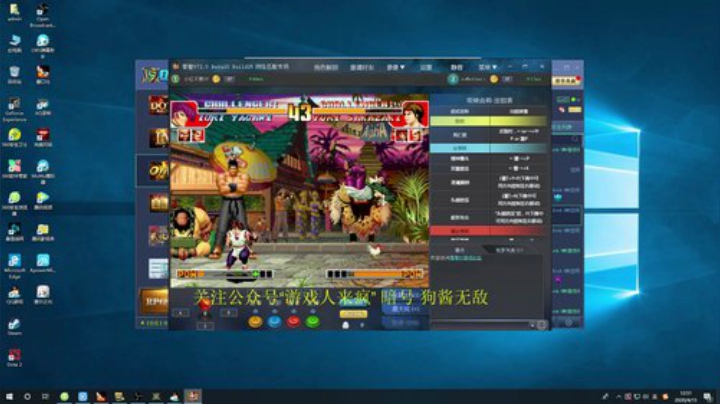Click the yellow button at the back window's top right
Viewport: 720px width, 404px height.
[565, 80]
